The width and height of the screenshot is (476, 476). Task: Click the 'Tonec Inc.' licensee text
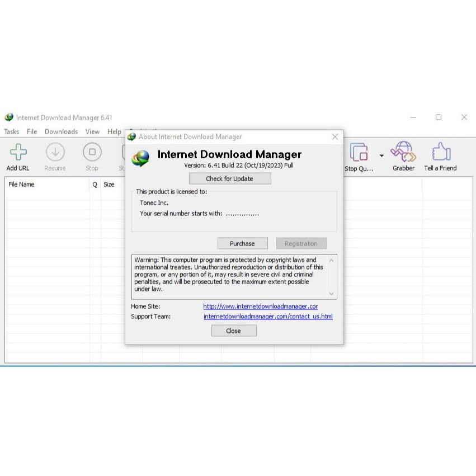click(154, 203)
